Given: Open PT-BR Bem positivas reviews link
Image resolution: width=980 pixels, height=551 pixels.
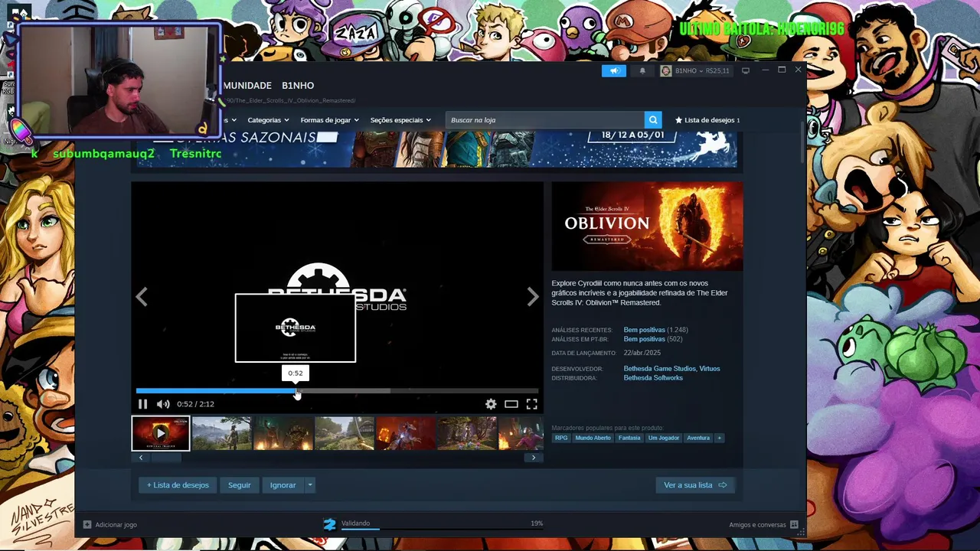Looking at the screenshot, I should point(644,339).
